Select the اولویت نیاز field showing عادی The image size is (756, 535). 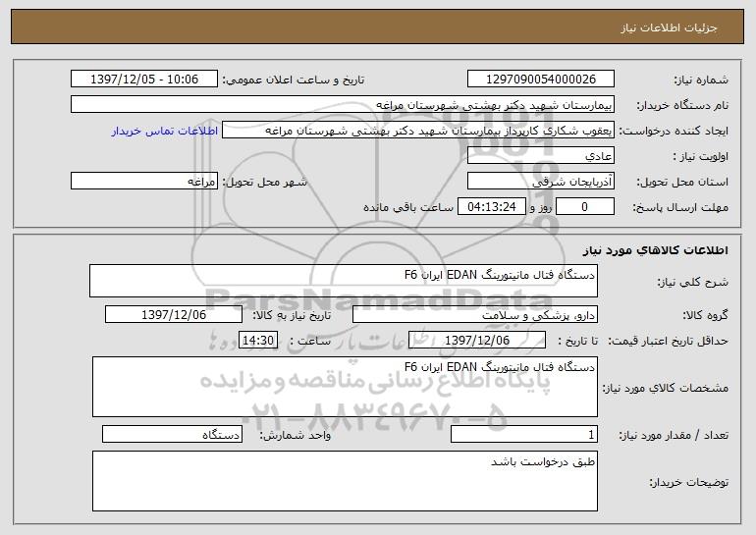540,156
